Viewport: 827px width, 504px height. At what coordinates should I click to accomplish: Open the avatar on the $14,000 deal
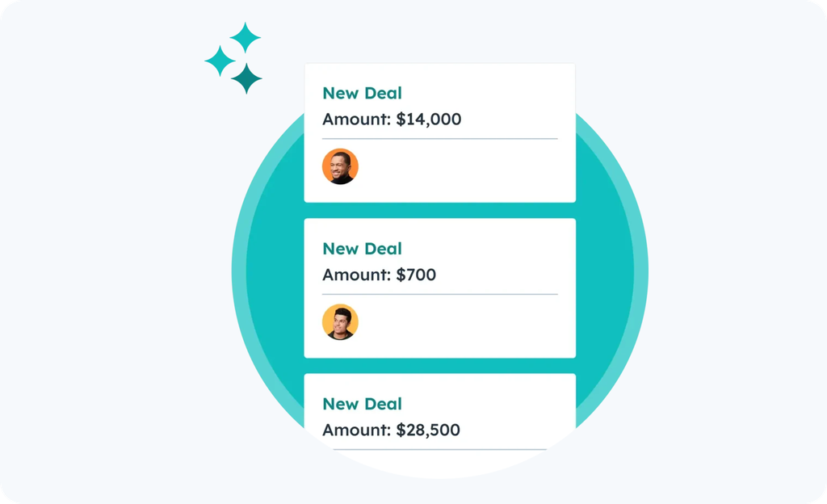[x=340, y=166]
